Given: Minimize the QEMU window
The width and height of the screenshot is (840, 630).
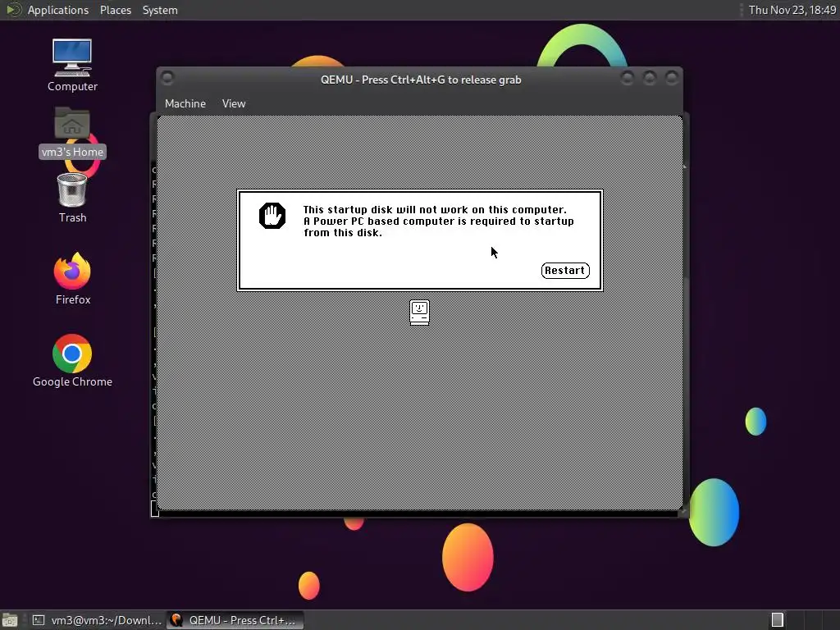Looking at the screenshot, I should (x=627, y=78).
